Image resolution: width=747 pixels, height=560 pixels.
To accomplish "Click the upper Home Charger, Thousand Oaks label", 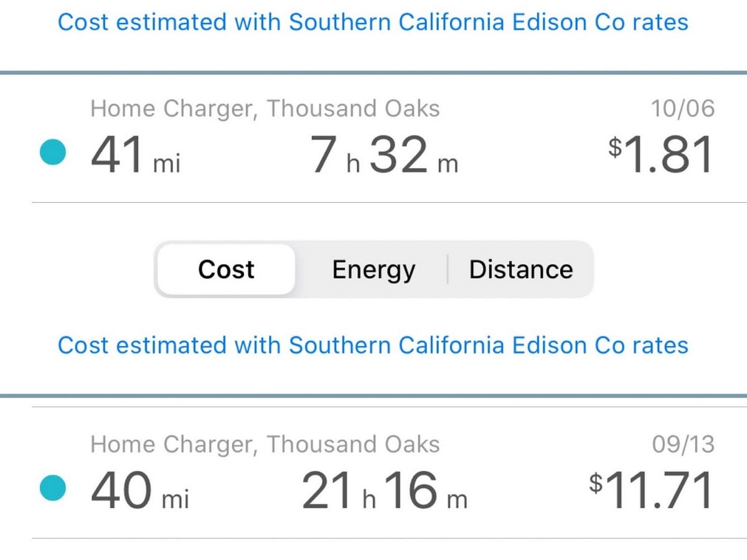I will coord(265,109).
